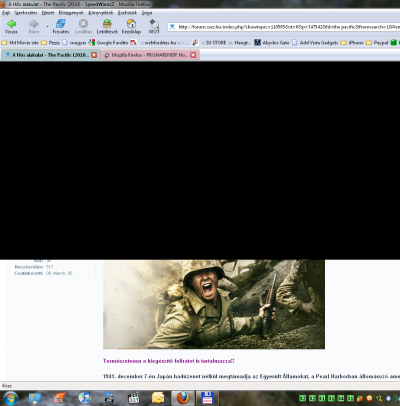Viewport: 400px width, 406px height.
Task: Open the Paypal bookmark folder
Action: [x=377, y=43]
